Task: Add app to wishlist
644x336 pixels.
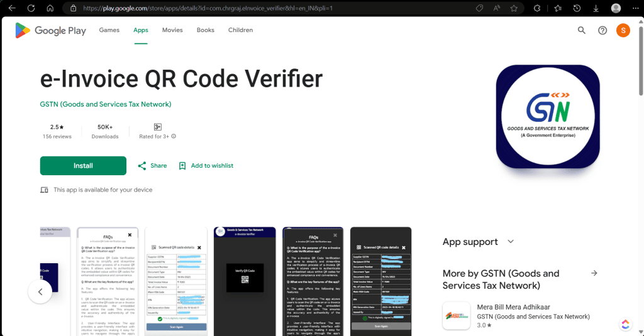Action: click(x=206, y=166)
